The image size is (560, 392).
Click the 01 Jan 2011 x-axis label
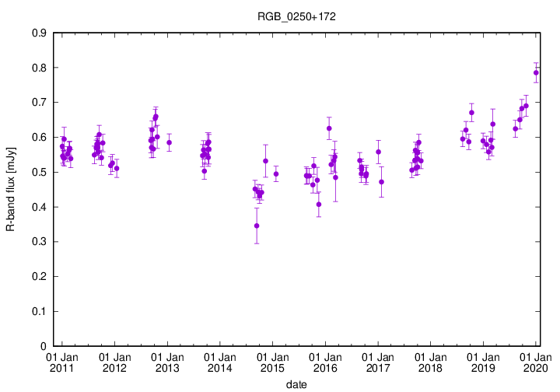click(x=61, y=361)
